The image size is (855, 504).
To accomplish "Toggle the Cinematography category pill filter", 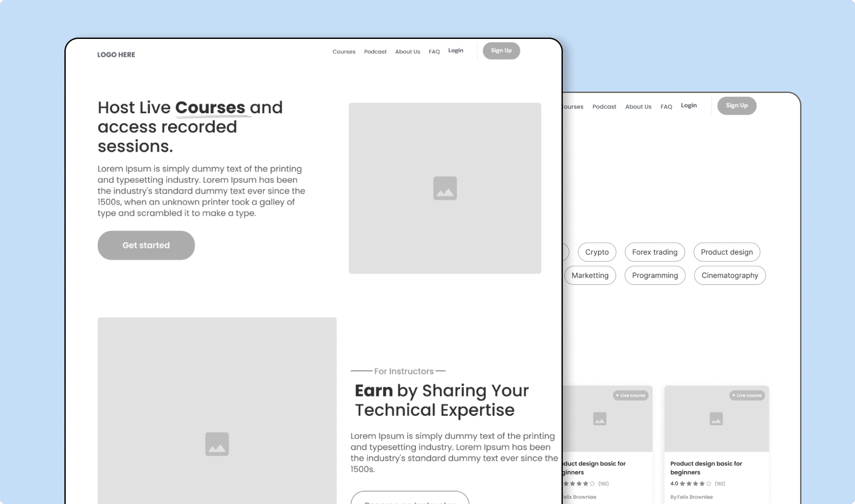I will click(730, 275).
